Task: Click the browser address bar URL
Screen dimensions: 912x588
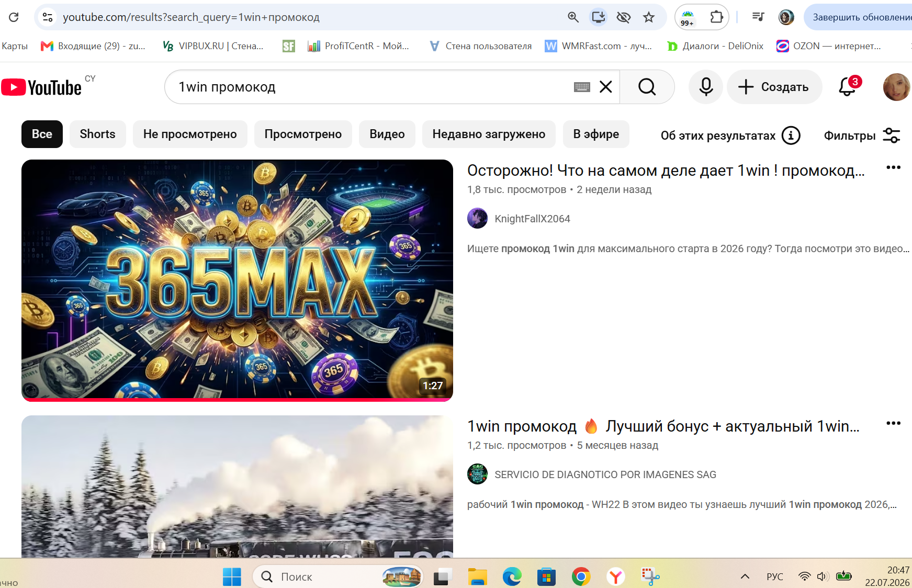Action: point(191,17)
